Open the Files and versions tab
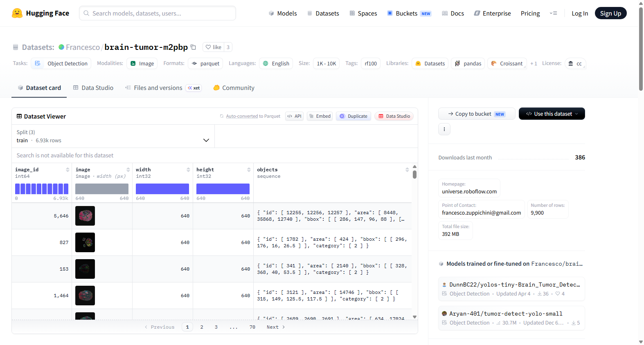 pos(163,88)
